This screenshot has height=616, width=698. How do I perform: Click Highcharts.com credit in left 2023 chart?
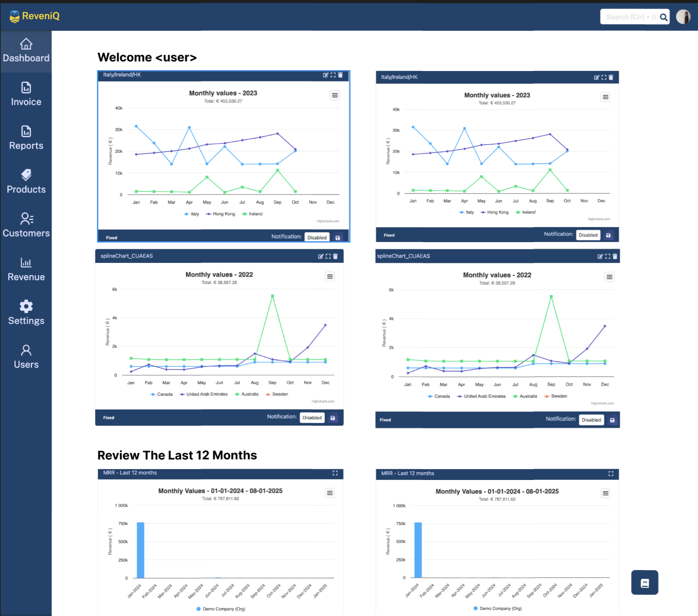[x=328, y=221]
